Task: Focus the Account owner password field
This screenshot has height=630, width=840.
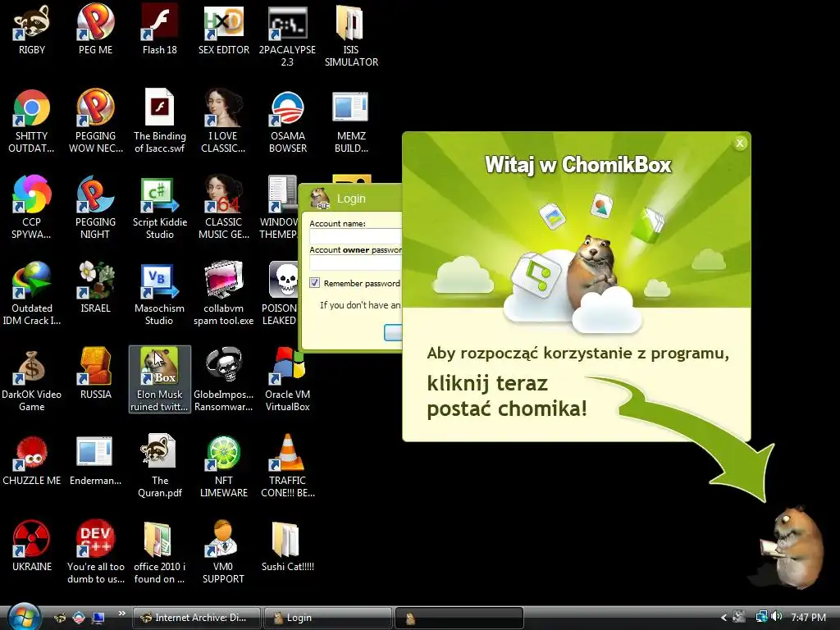Action: (x=356, y=262)
